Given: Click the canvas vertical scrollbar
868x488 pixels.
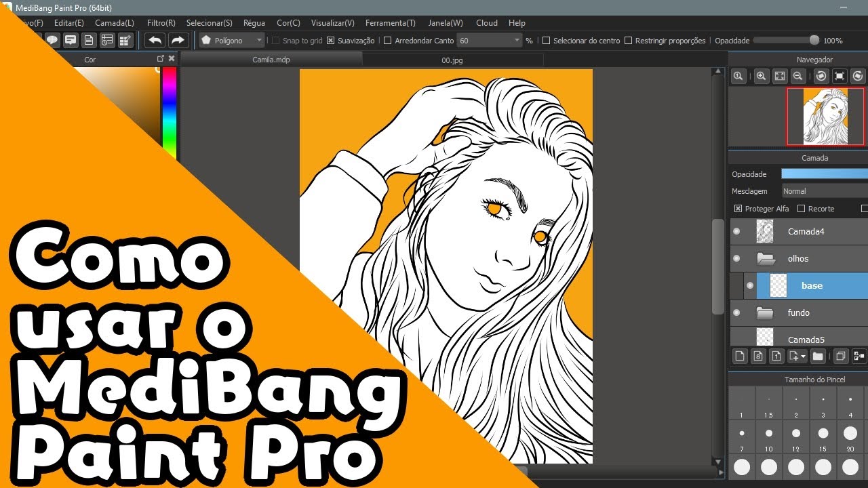Looking at the screenshot, I should coord(718,266).
